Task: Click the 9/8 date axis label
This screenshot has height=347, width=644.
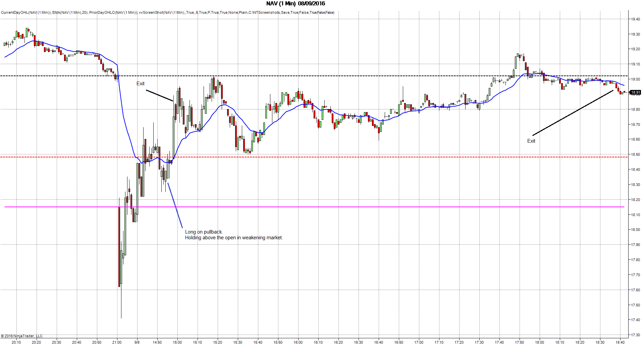Action: 137,342
